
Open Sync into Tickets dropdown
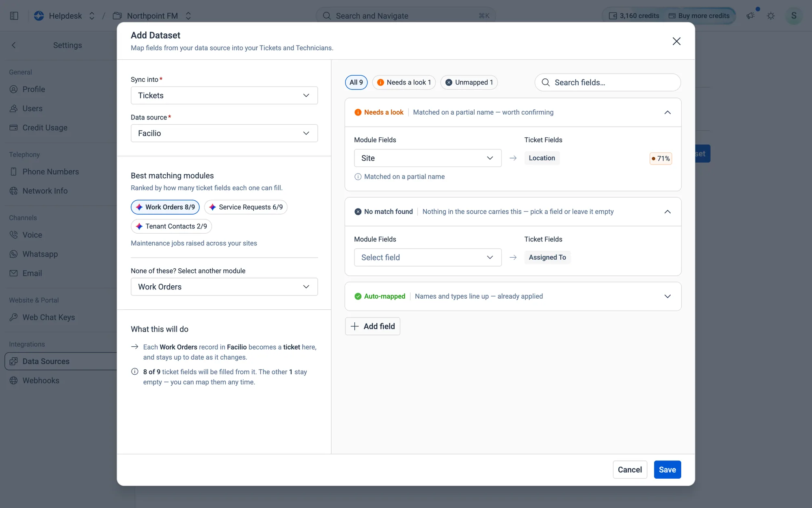[x=224, y=96]
